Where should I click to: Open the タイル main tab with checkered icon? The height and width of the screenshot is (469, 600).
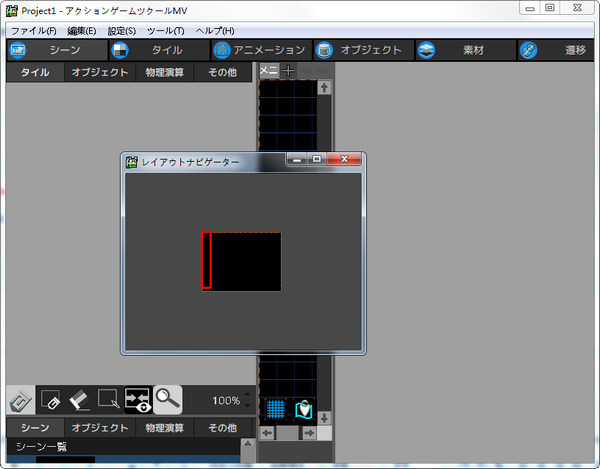click(x=159, y=50)
